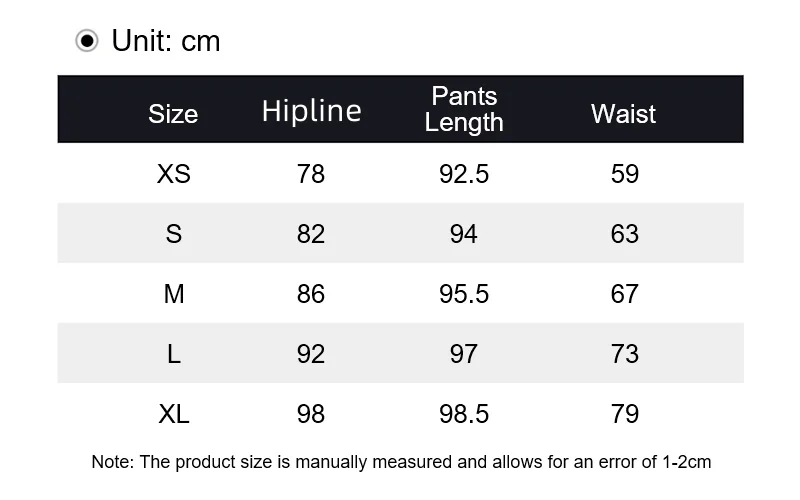Screen dimensions: 800x500
Task: Click the XS hipline value 78
Action: pyautogui.click(x=311, y=174)
